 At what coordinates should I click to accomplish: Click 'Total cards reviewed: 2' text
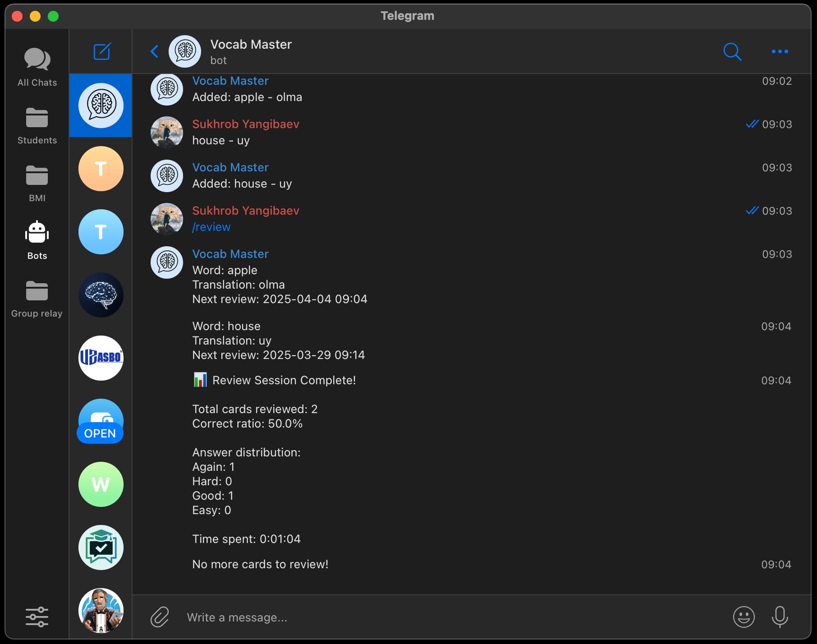255,409
